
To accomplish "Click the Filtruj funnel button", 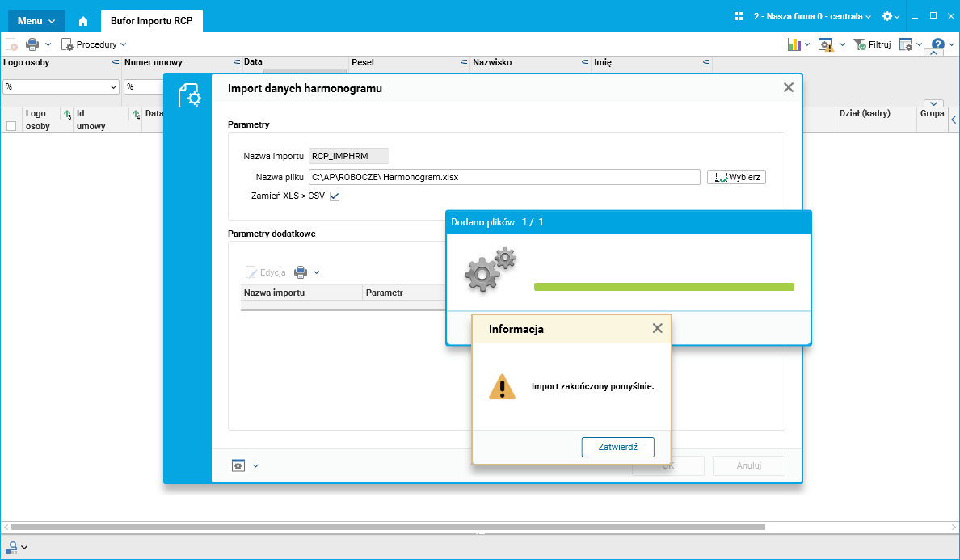I will click(873, 44).
